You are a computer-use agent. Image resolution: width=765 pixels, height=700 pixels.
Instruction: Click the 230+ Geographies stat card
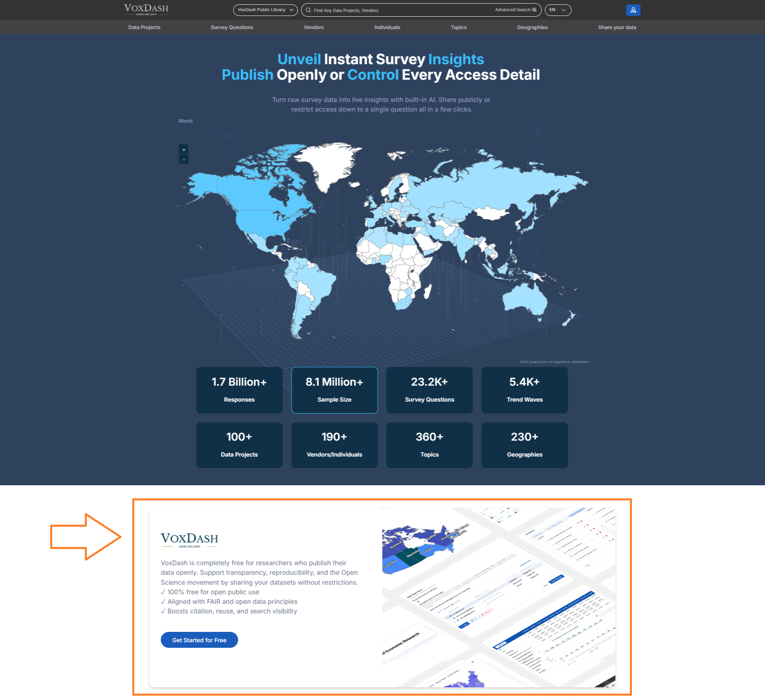pyautogui.click(x=524, y=445)
